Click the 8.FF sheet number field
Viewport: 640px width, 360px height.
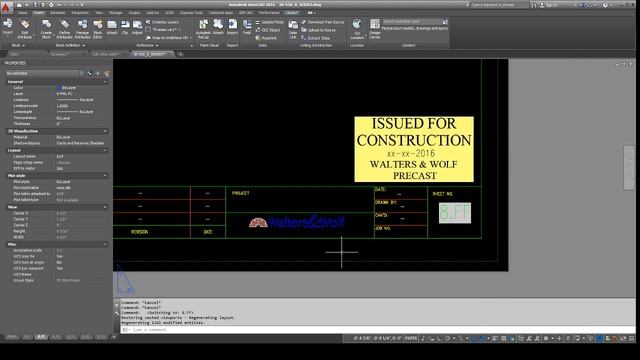pyautogui.click(x=455, y=213)
